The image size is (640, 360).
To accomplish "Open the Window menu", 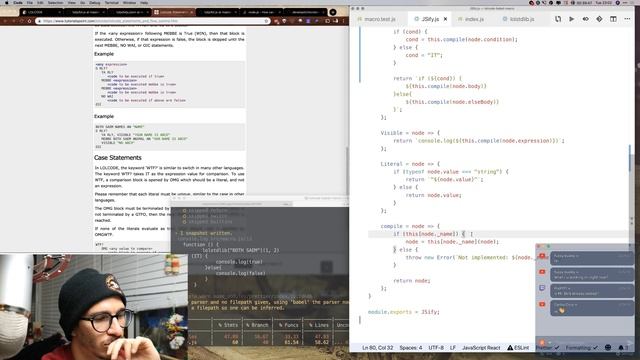I will point(129,2).
